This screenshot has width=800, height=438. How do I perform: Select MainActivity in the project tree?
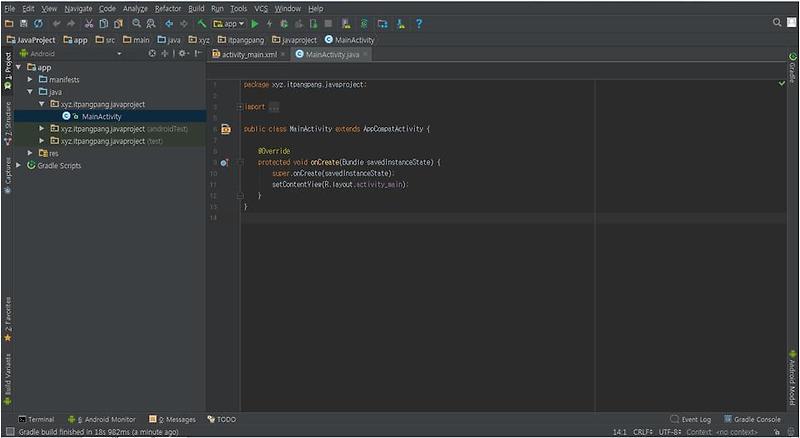[101, 116]
